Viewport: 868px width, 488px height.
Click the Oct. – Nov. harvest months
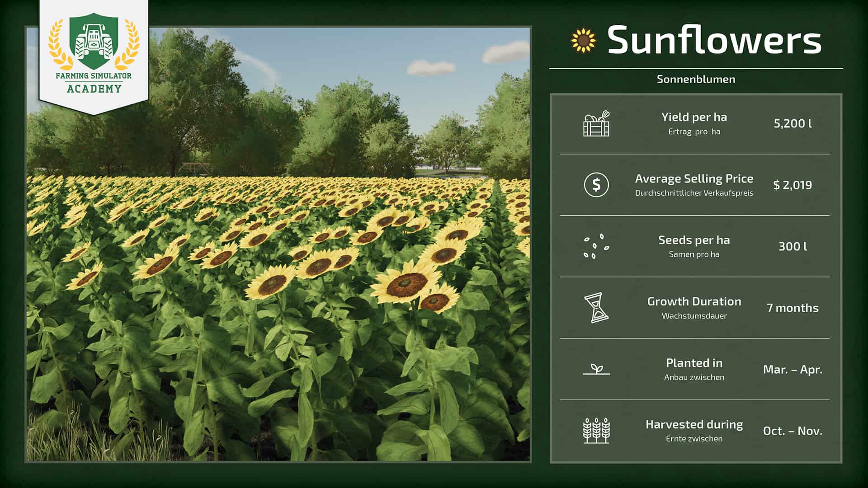[x=793, y=431]
